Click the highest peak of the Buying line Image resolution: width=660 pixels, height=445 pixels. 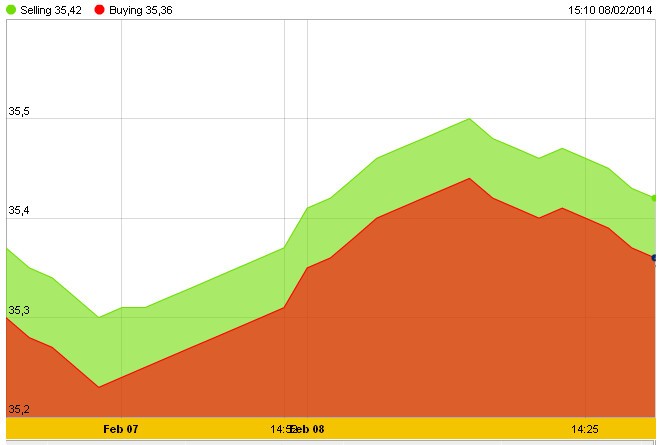(470, 178)
